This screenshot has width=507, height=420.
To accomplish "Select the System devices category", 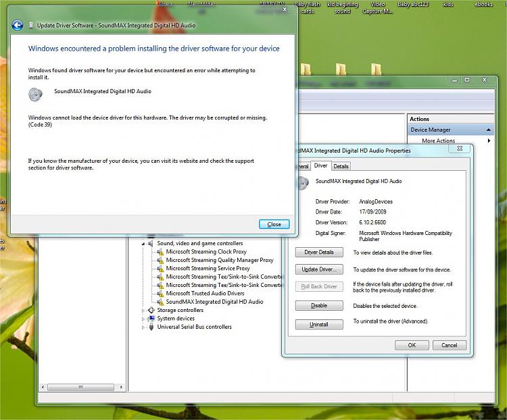I will point(176,319).
